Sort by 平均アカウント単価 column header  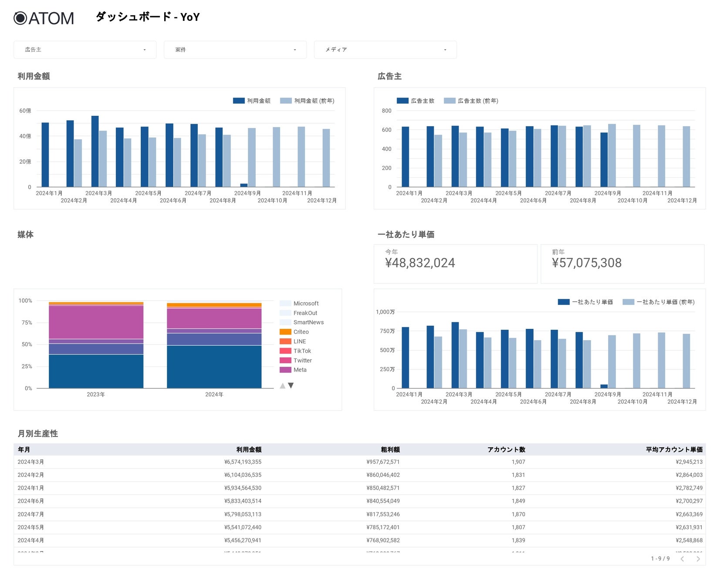tap(674, 449)
